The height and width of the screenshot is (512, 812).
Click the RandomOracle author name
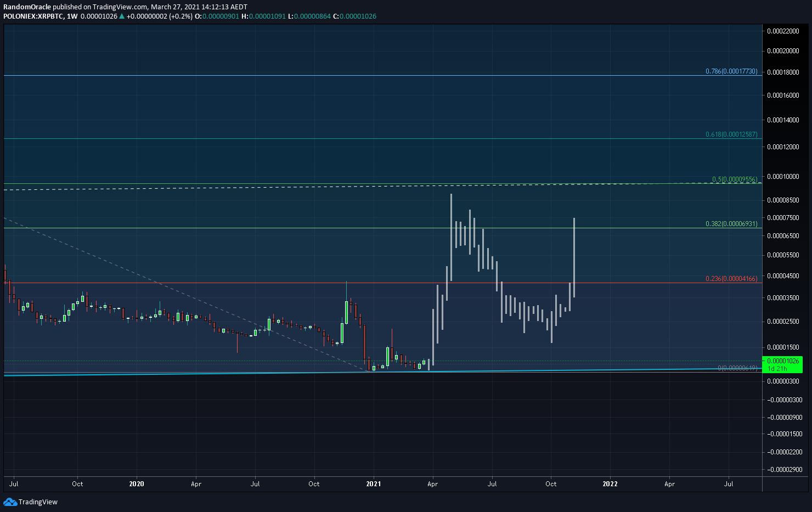point(27,7)
